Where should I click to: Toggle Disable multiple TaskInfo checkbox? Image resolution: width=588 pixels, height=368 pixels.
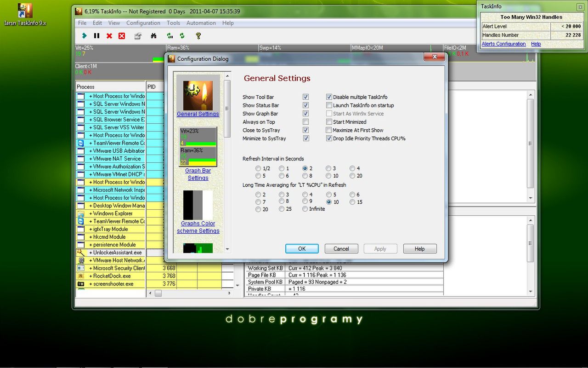click(329, 97)
